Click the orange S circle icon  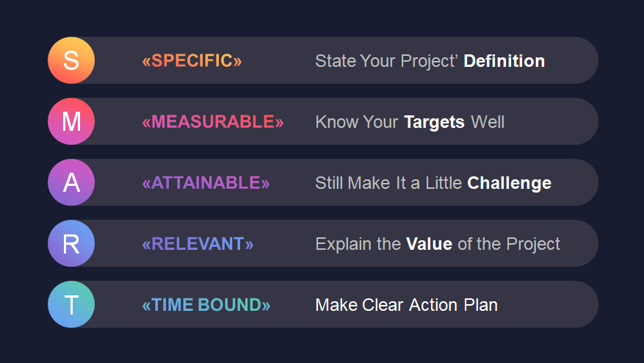[x=71, y=60]
